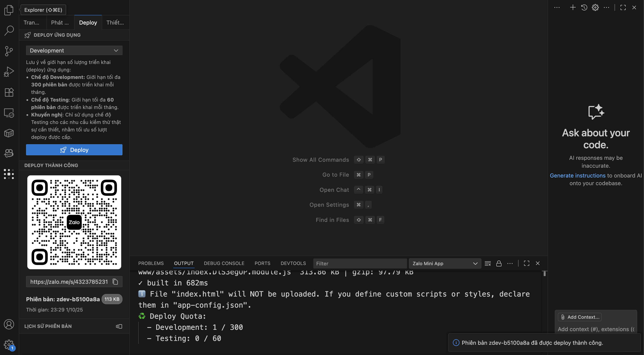Viewport: 644px width, 355px height.
Task: Open the Zalo Mini App output channel dropdown
Action: coord(445,263)
